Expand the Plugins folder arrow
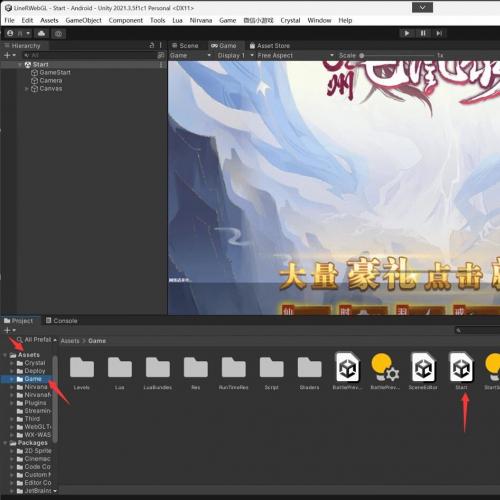Screen dimensions: 500x500 click(12, 403)
